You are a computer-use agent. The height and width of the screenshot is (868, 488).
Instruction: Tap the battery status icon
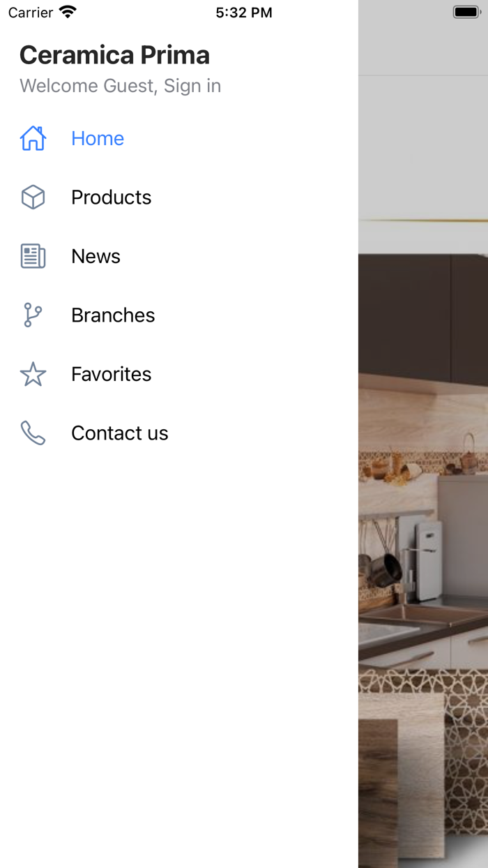point(466,12)
